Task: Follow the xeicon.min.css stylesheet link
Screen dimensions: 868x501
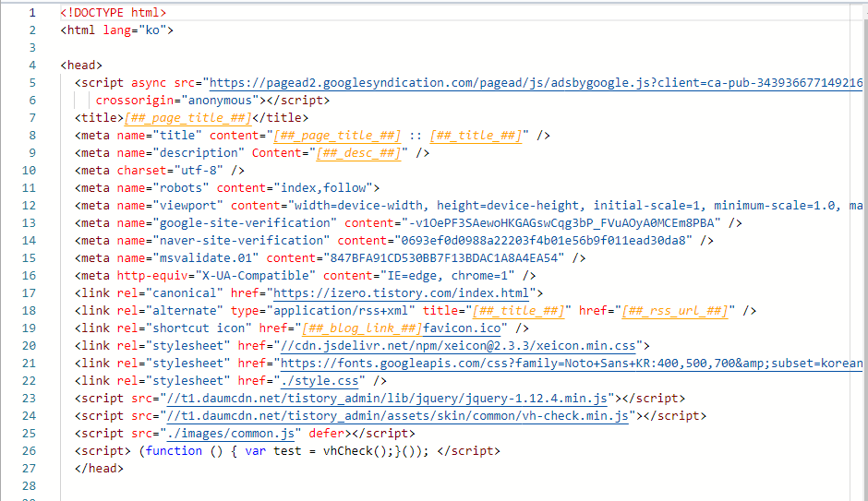Action: [x=458, y=346]
